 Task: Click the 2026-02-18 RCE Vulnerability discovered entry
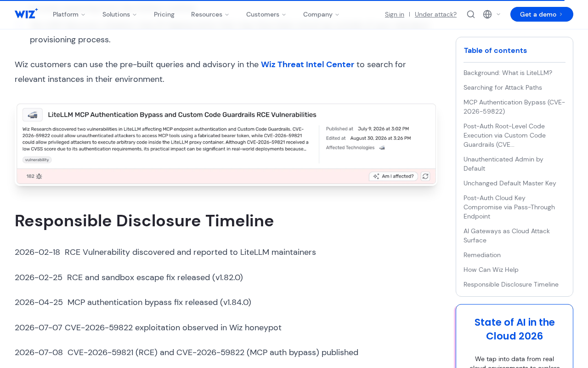point(165,252)
